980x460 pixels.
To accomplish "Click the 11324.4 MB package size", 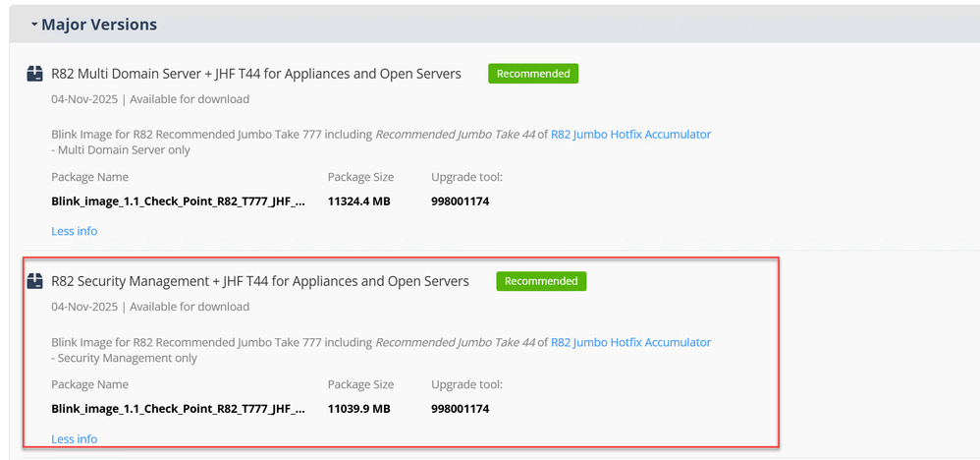I will click(x=359, y=201).
